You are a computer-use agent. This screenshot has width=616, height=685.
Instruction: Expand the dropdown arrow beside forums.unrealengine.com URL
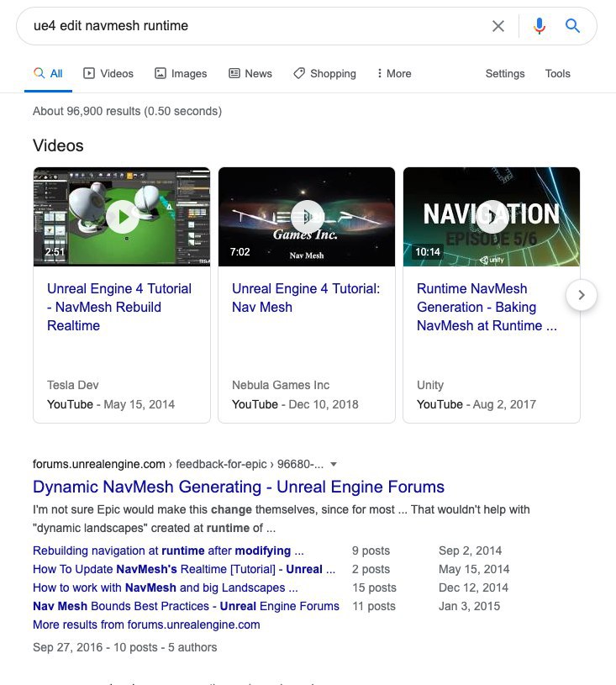point(334,465)
